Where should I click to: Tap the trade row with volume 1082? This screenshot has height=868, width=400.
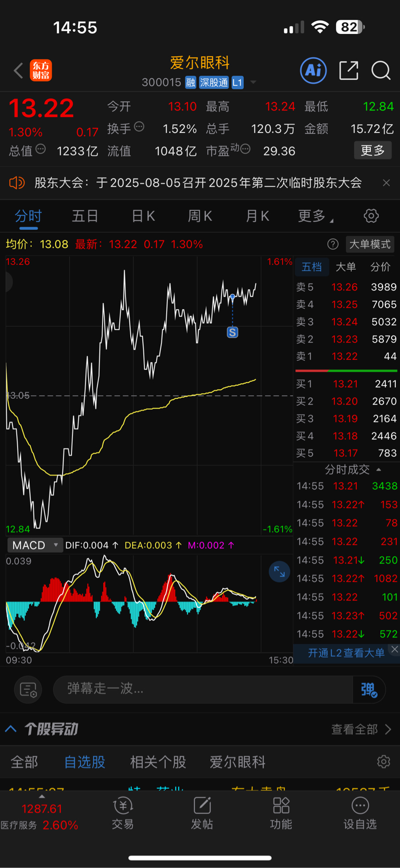coord(347,578)
